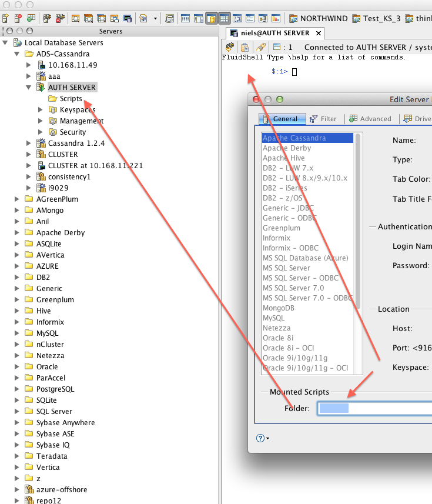This screenshot has height=504, width=432.
Task: Click the server icon beside CLUSTER
Action: (x=41, y=154)
